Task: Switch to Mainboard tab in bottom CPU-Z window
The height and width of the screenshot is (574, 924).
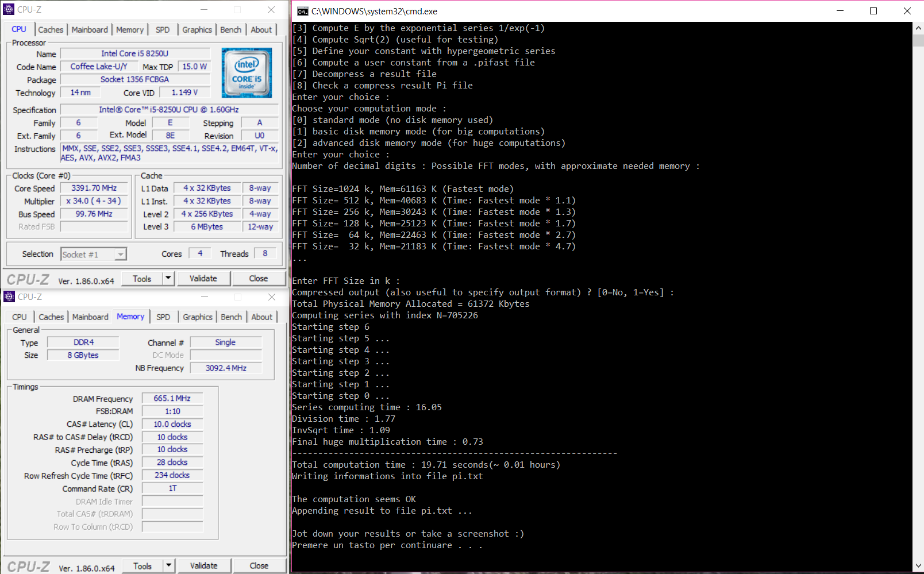Action: click(90, 317)
